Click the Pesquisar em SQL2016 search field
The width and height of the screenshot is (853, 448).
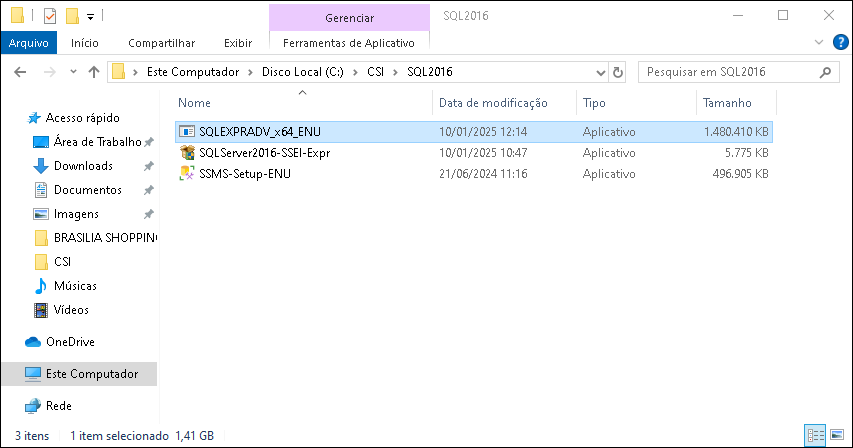pos(729,72)
